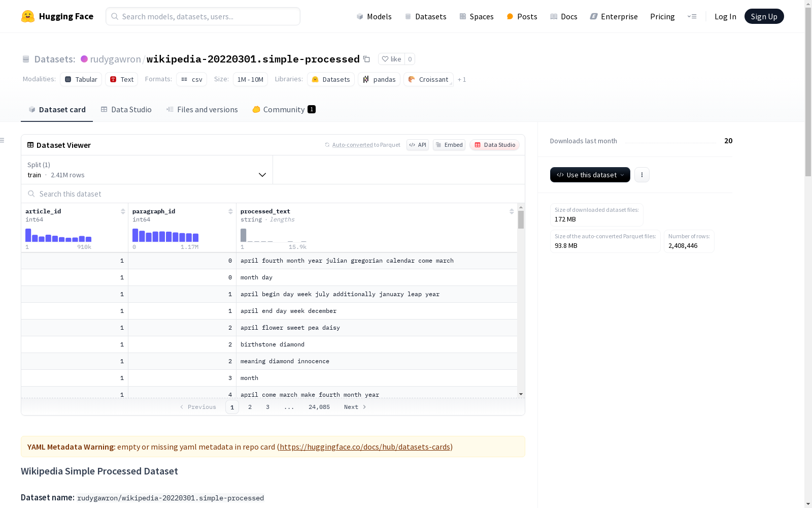
Task: Open the datasets-cards documentation link
Action: [x=365, y=447]
